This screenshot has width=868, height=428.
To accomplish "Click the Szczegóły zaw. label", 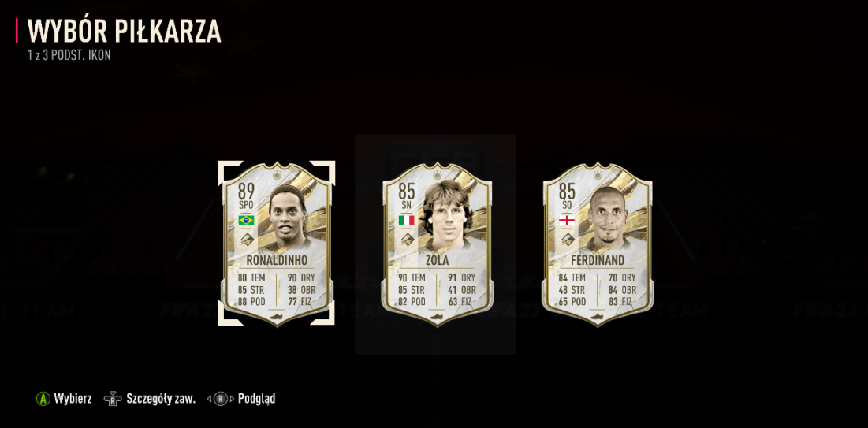I will 161,399.
